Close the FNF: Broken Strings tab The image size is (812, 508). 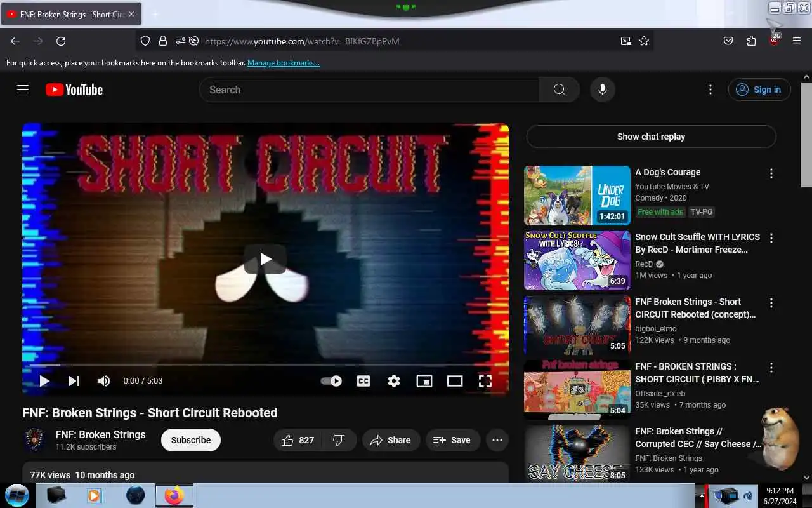click(x=131, y=14)
